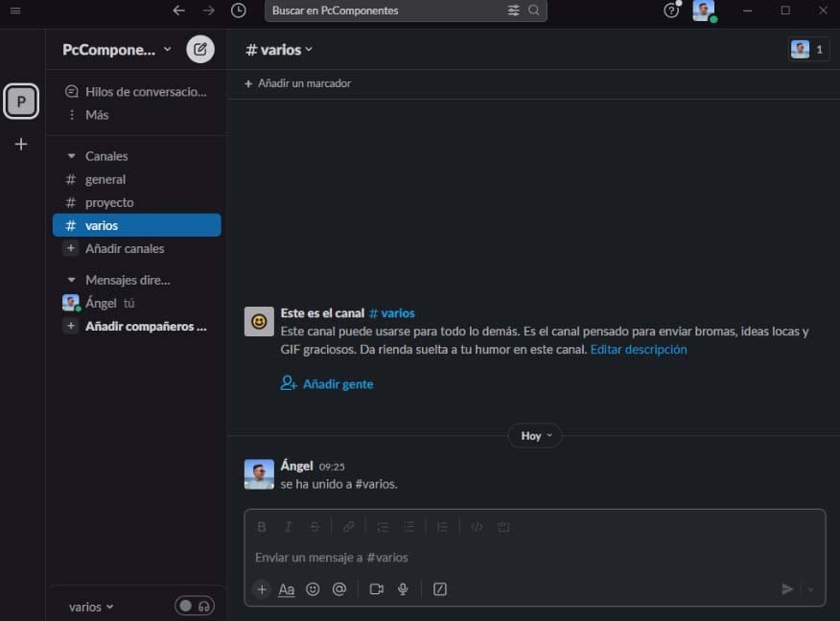Select the varios channel in sidebar
This screenshot has width=840, height=621.
136,225
